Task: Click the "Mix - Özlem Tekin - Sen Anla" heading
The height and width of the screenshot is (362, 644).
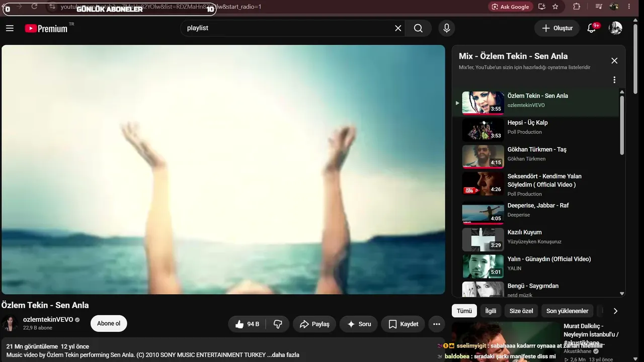Action: (513, 56)
